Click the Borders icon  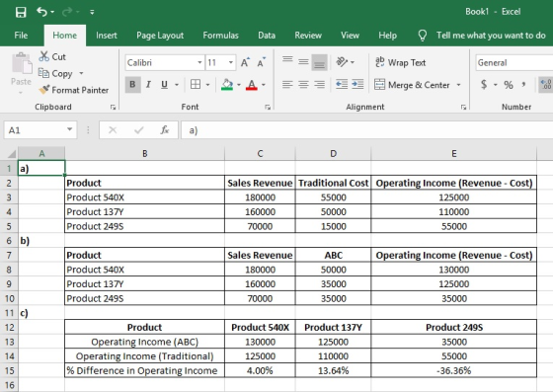pyautogui.click(x=196, y=84)
